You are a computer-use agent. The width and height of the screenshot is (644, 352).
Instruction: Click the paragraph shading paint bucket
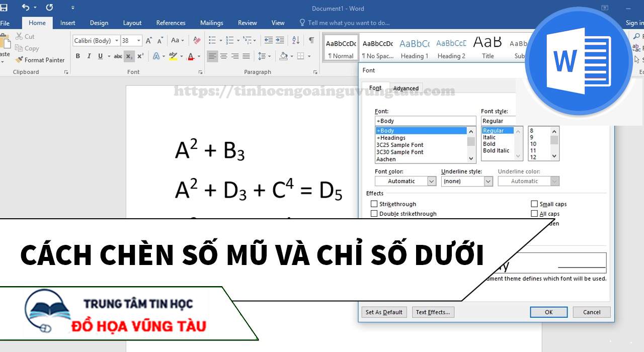point(283,56)
